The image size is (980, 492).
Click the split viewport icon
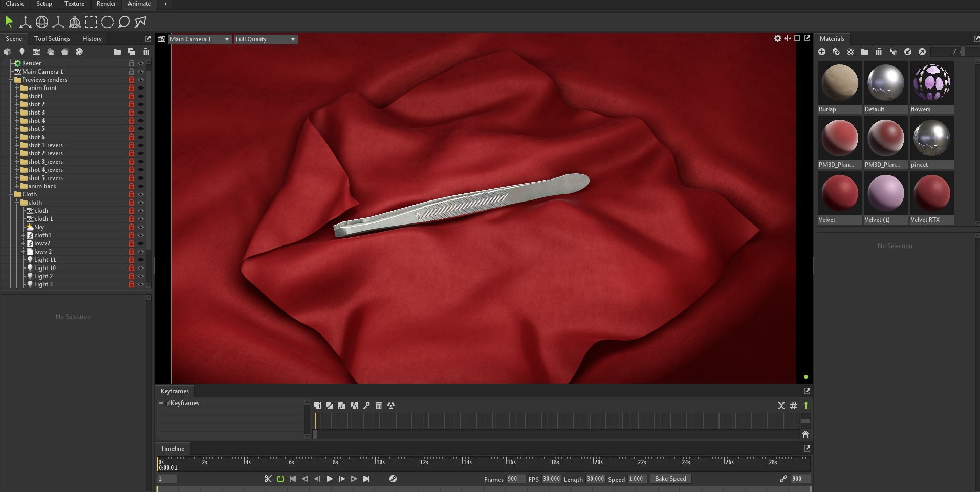tap(788, 38)
